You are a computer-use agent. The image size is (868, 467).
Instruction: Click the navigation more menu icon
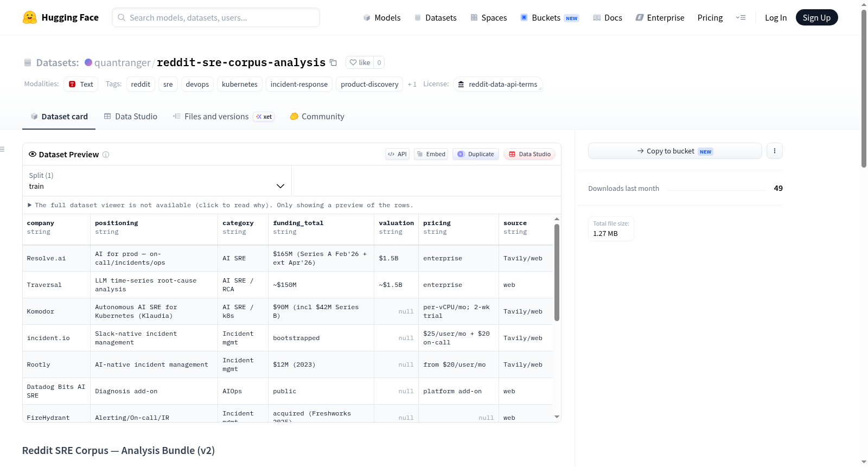coord(741,17)
